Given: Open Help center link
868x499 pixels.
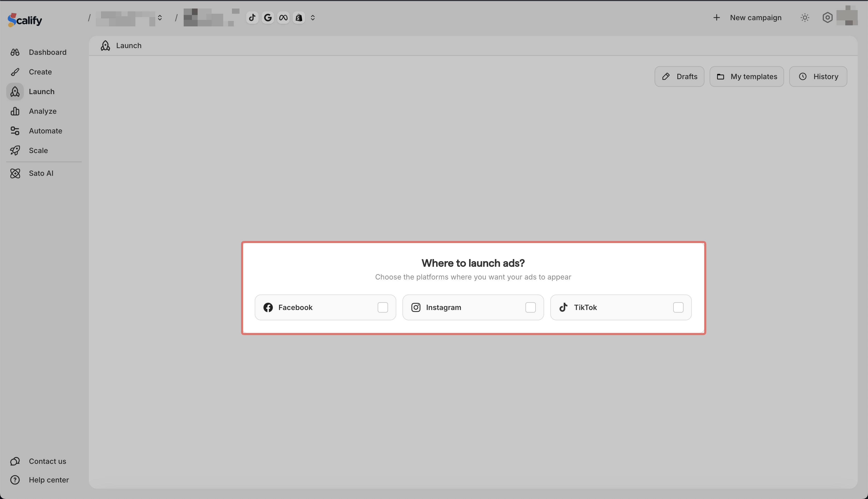Looking at the screenshot, I should 49,480.
